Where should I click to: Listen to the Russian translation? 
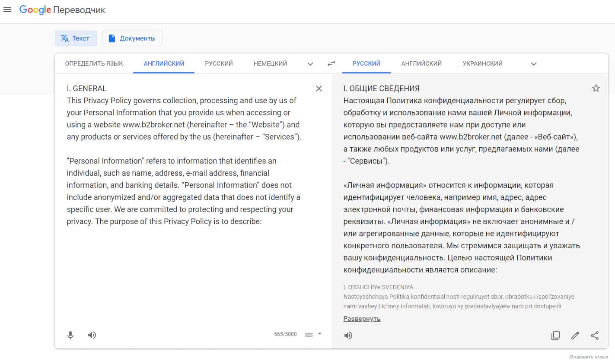coord(348,336)
